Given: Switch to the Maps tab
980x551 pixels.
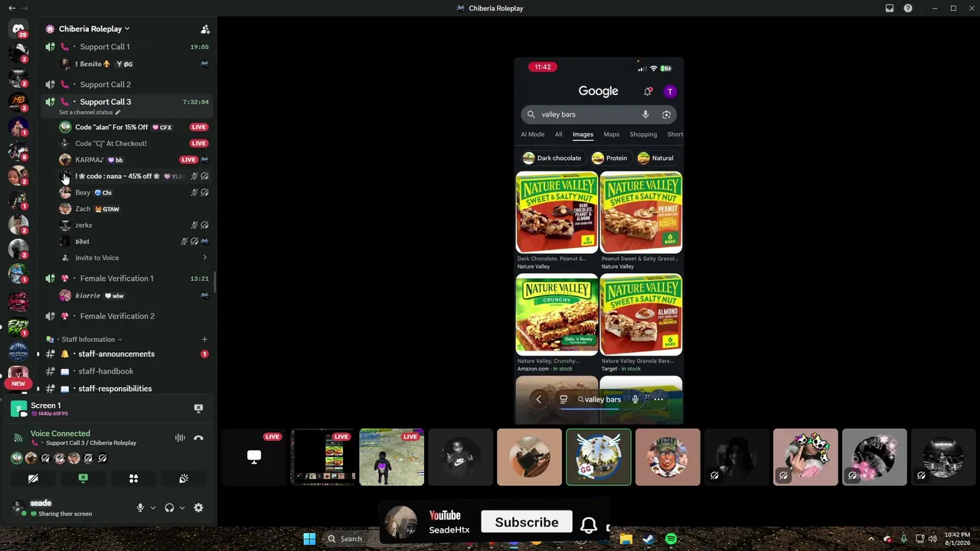Looking at the screenshot, I should tap(611, 135).
